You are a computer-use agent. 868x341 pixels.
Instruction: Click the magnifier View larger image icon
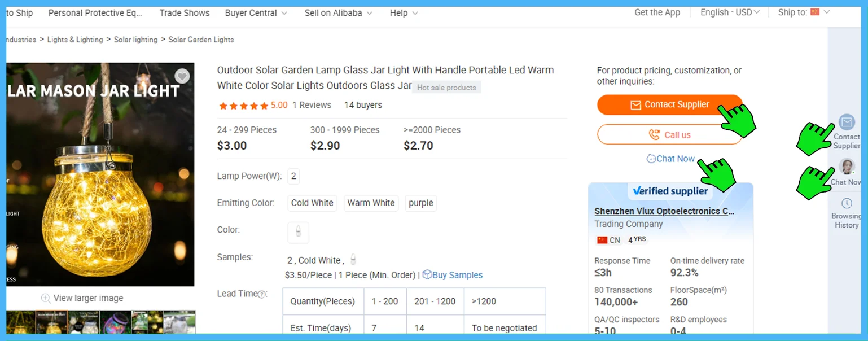(46, 298)
